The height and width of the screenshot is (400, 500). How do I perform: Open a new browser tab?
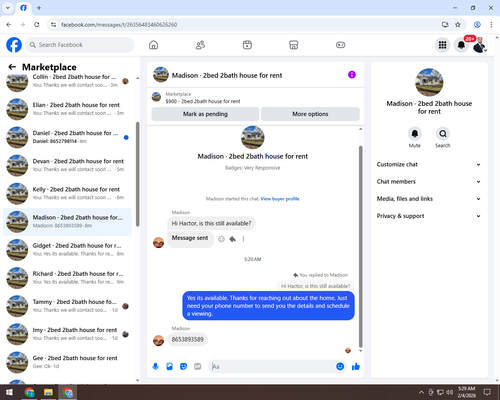coord(39,8)
